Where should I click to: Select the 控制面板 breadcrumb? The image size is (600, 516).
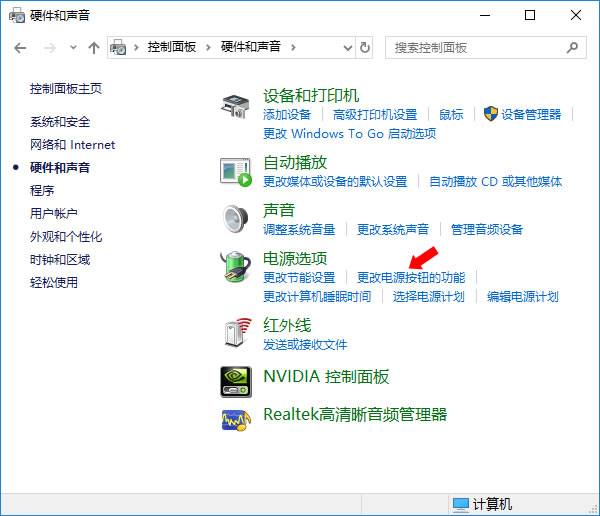(x=172, y=47)
